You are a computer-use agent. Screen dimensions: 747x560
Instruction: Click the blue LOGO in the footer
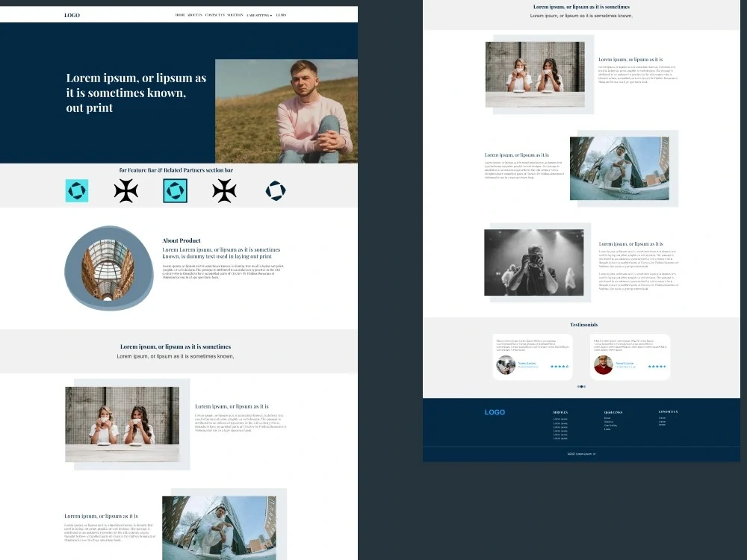point(495,412)
